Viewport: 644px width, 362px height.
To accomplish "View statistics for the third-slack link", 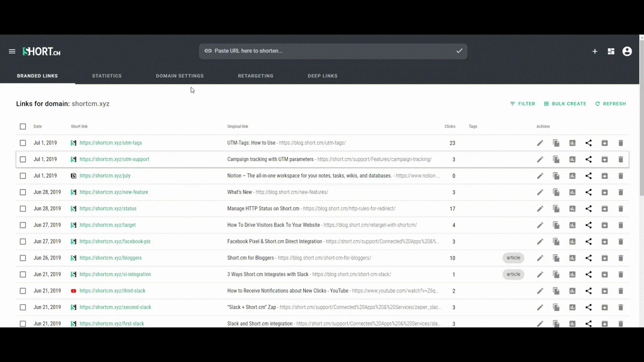I will click(572, 291).
